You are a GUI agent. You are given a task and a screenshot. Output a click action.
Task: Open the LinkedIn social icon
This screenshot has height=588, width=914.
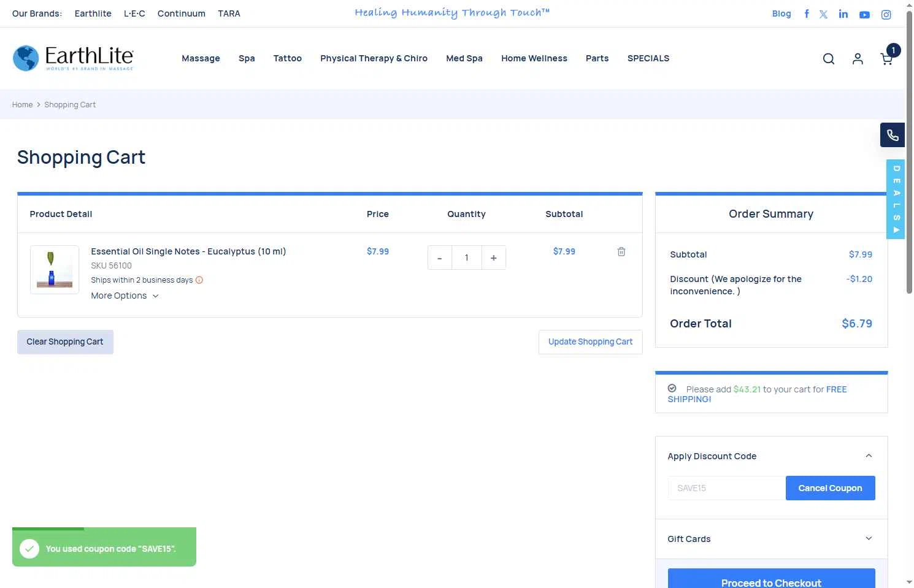843,13
